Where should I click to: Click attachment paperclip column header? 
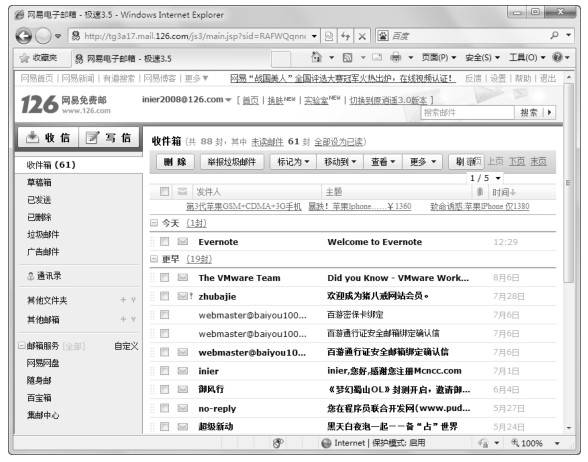pyautogui.click(x=480, y=192)
